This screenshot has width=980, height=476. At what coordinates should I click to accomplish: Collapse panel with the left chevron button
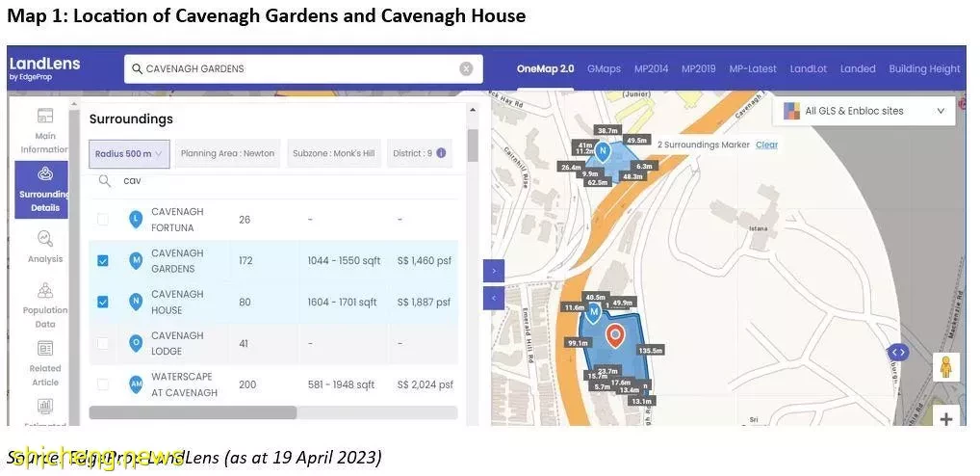tap(494, 299)
